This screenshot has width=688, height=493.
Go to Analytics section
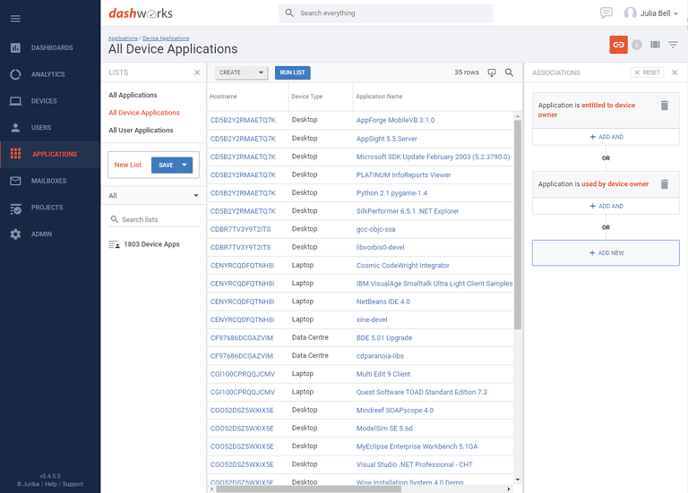click(50, 74)
